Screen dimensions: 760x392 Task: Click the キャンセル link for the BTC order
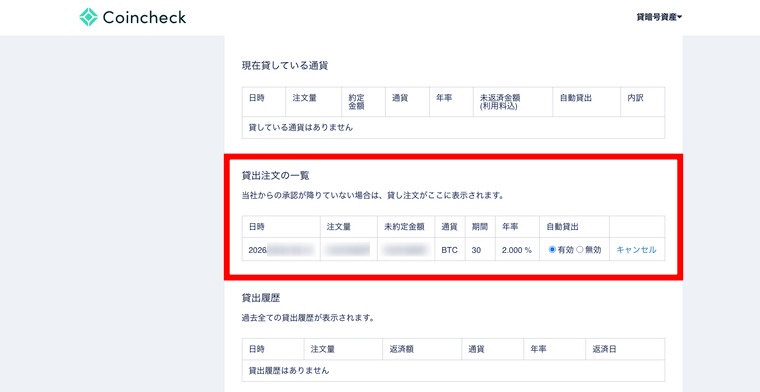click(x=636, y=250)
